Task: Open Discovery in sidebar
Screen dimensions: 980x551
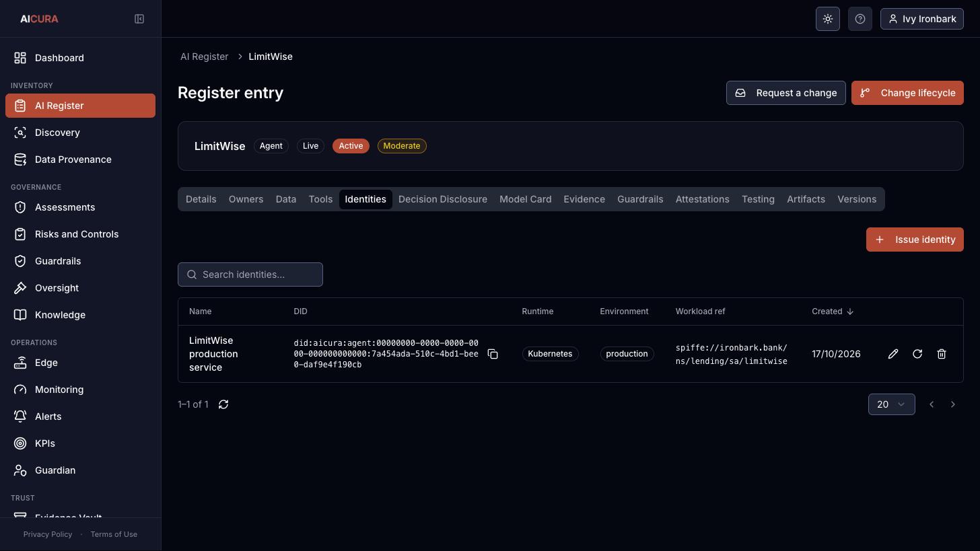Action: tap(80, 133)
